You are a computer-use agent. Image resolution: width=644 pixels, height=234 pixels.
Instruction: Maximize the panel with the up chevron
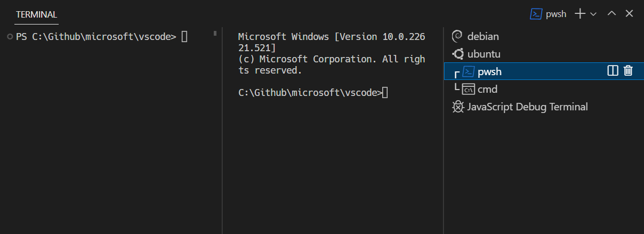pyautogui.click(x=612, y=14)
